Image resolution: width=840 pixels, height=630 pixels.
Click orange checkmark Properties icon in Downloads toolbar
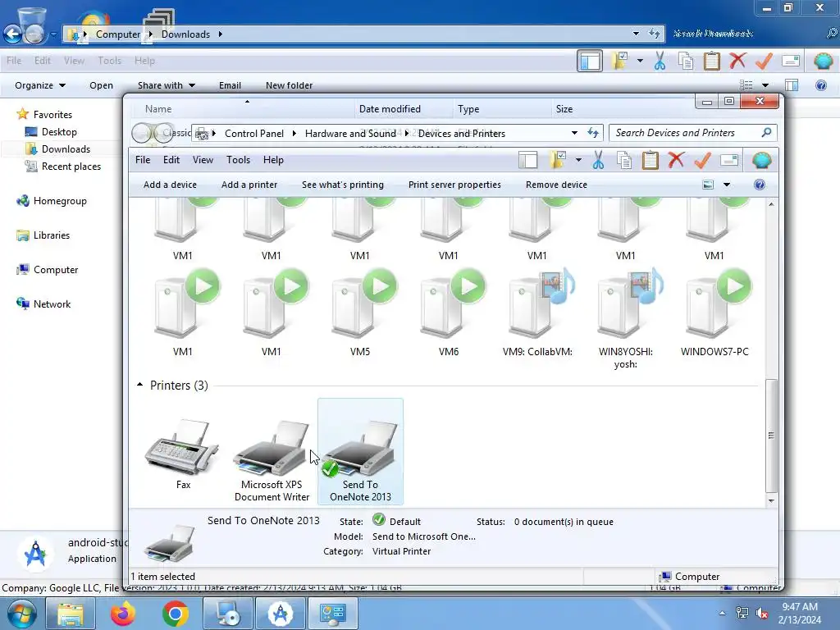[x=764, y=60]
